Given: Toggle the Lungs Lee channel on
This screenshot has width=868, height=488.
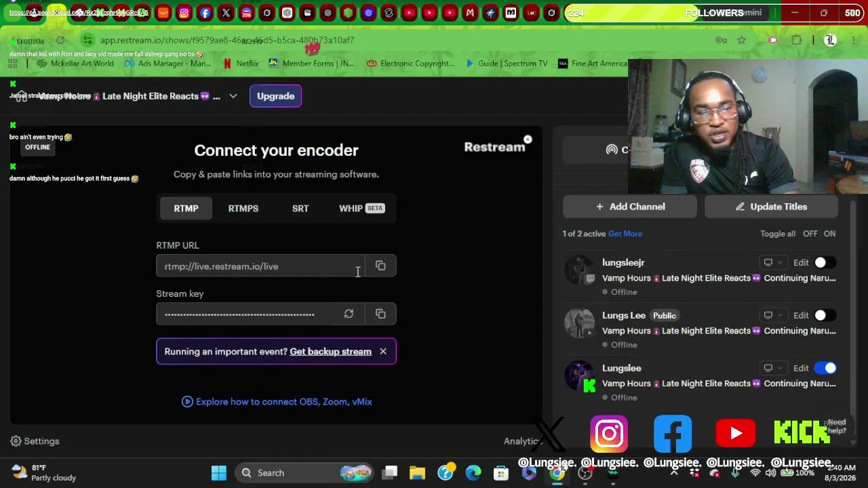Looking at the screenshot, I should click(825, 315).
